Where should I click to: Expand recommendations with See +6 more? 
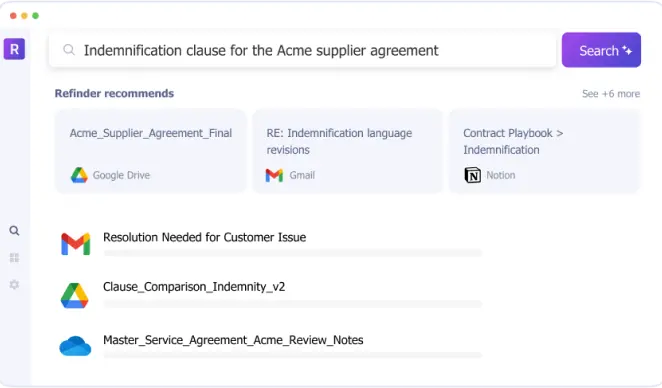[611, 94]
